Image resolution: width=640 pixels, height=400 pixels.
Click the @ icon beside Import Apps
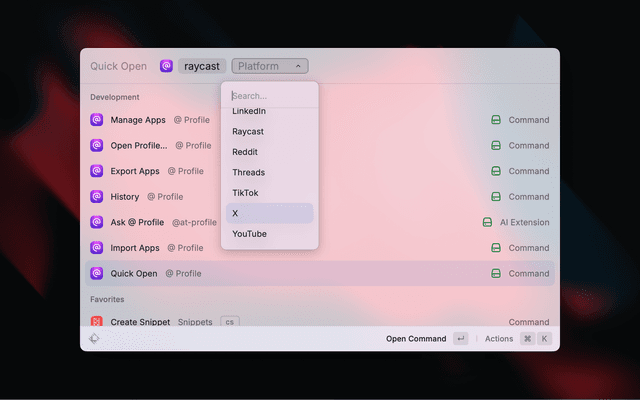[97, 248]
